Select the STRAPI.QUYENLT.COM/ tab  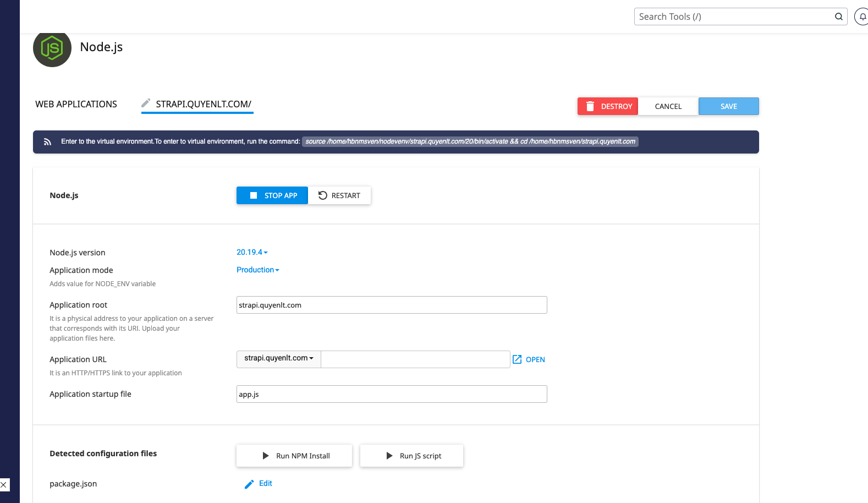(x=204, y=104)
